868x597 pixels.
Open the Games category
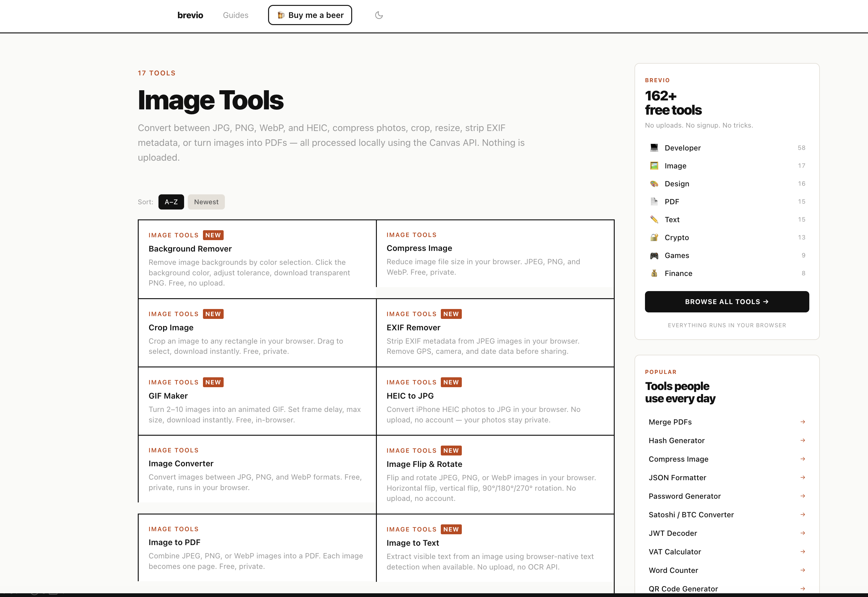coord(727,256)
